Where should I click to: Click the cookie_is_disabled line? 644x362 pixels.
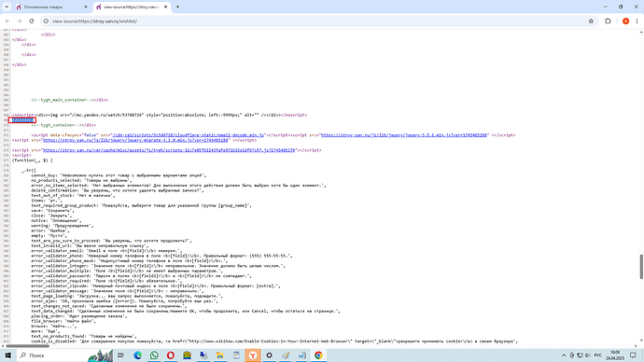274,341
